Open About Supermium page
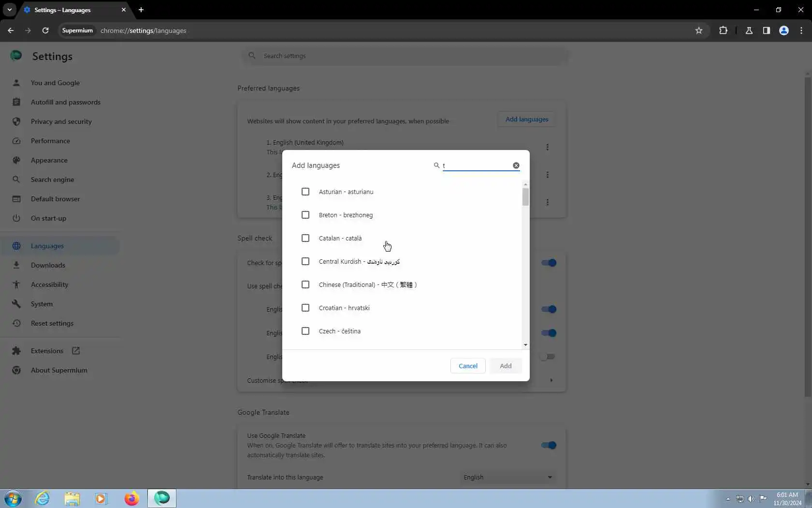The width and height of the screenshot is (812, 508). (x=59, y=370)
